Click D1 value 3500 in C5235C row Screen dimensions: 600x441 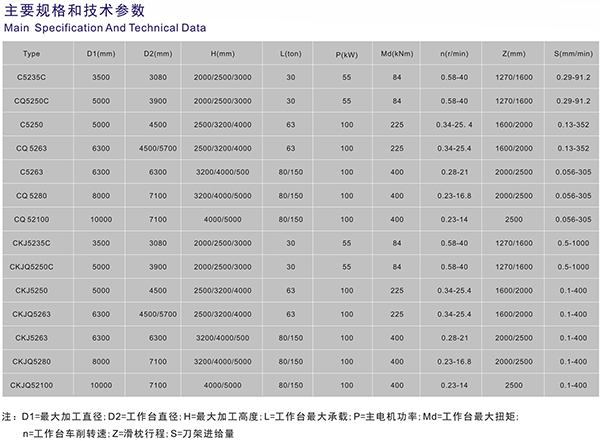click(101, 77)
